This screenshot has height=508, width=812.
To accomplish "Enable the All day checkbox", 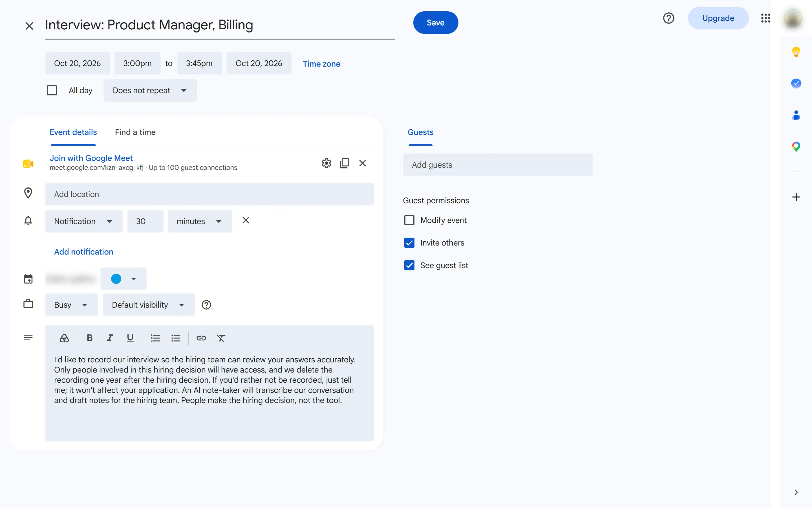I will coord(52,90).
